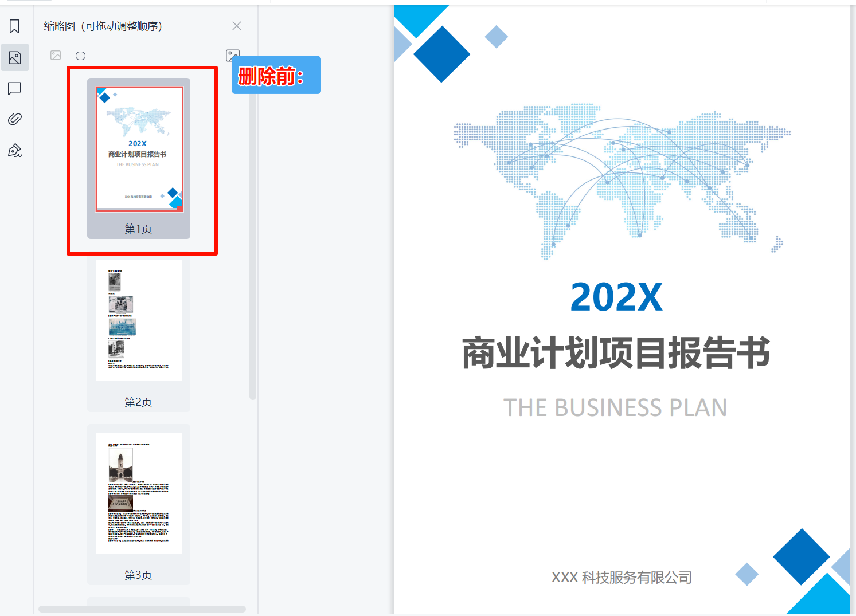Click the small-thumbnail icon beside the zoom slider
Image resolution: width=856 pixels, height=616 pixels.
tap(56, 55)
